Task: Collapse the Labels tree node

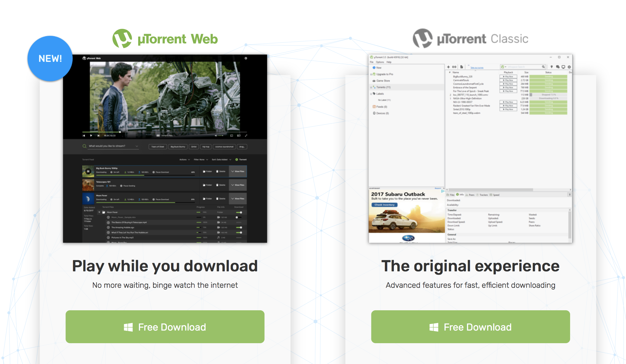Action: click(x=371, y=94)
